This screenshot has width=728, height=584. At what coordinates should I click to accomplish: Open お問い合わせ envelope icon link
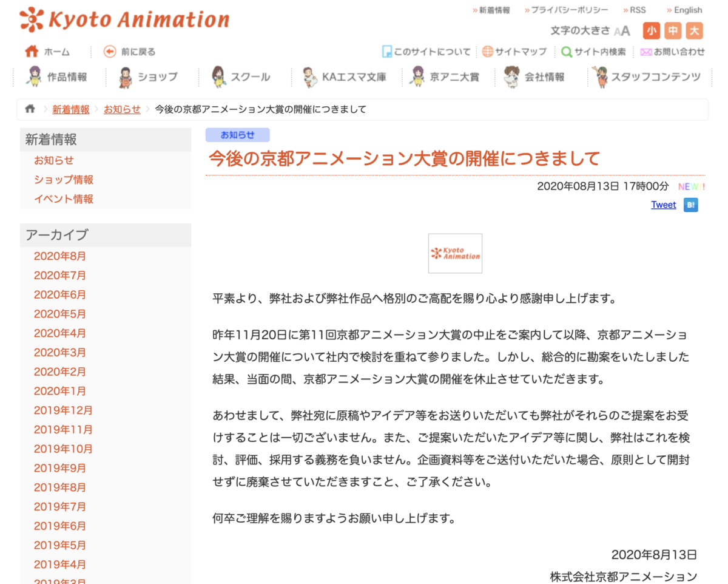point(645,52)
